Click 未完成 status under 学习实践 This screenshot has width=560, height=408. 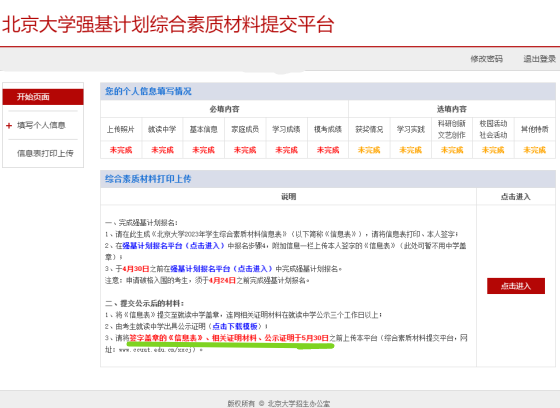click(x=411, y=150)
